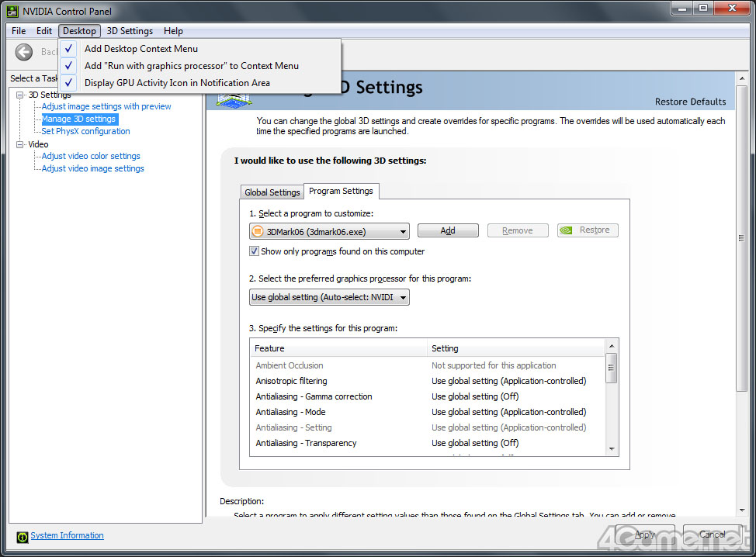Click the System Information icon
This screenshot has width=756, height=557.
pos(23,536)
